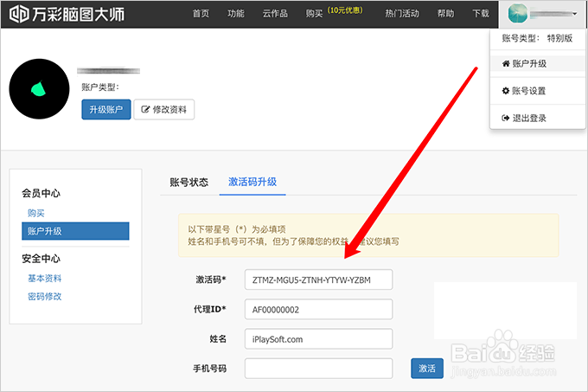
Task: Click the 修改资料 button
Action: [164, 110]
